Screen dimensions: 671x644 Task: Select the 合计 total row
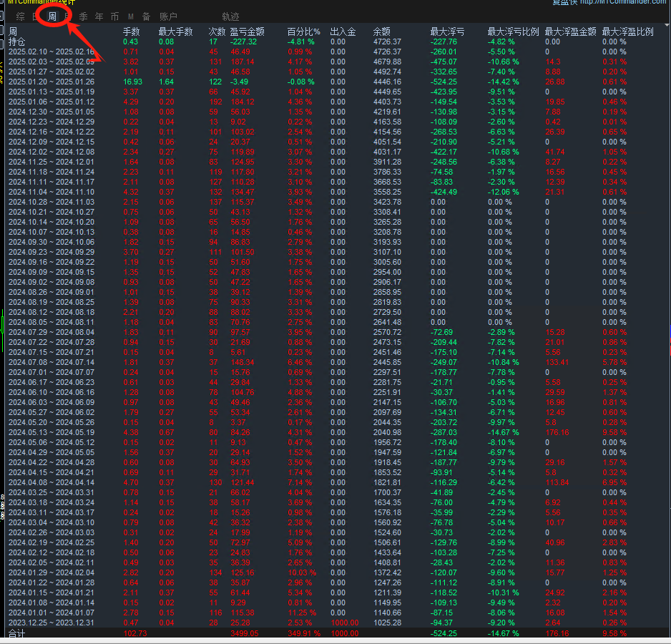pyautogui.click(x=16, y=634)
